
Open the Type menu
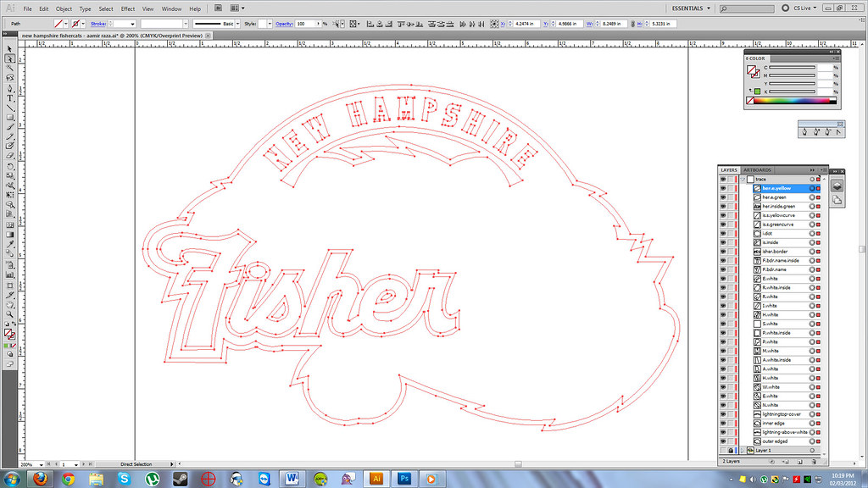[x=85, y=8]
